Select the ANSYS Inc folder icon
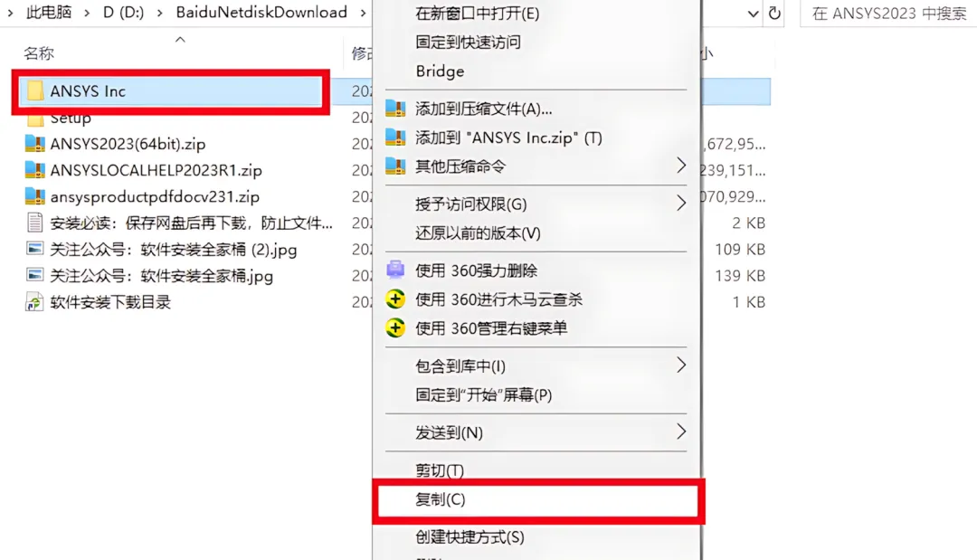 tap(35, 91)
